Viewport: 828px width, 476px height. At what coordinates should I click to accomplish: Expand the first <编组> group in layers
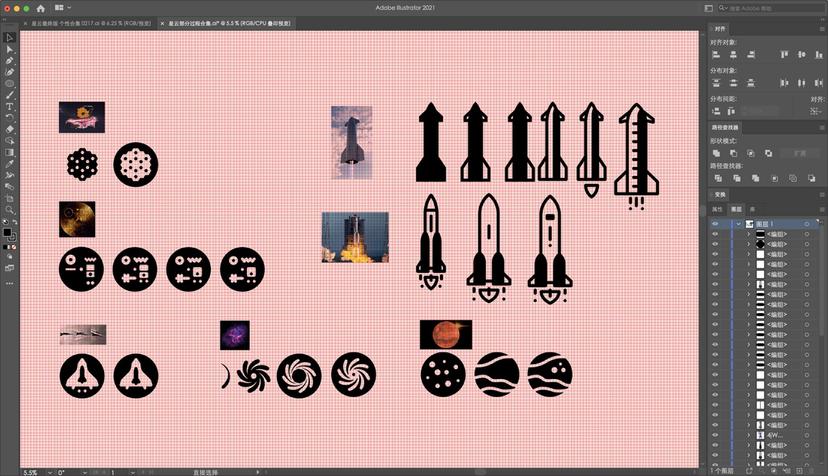coord(748,234)
